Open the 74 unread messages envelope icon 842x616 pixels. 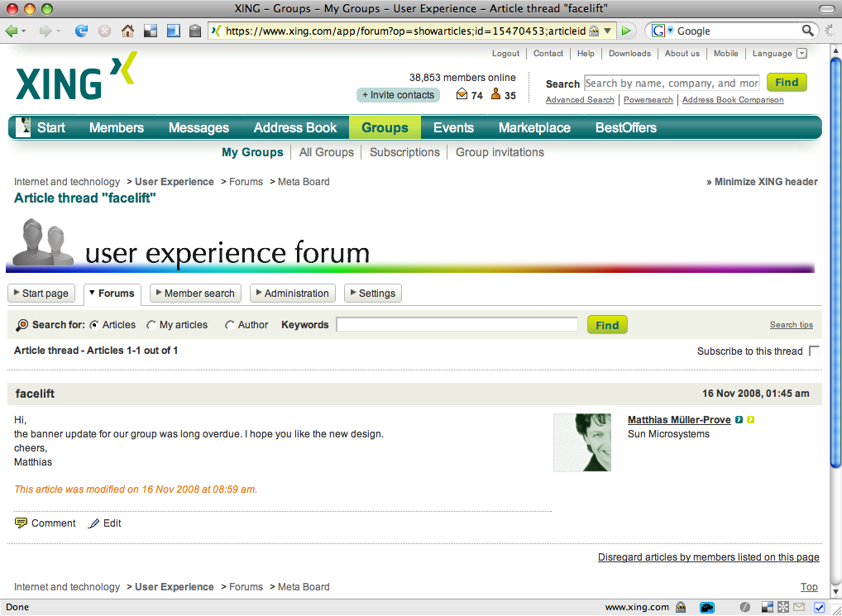coord(462,94)
